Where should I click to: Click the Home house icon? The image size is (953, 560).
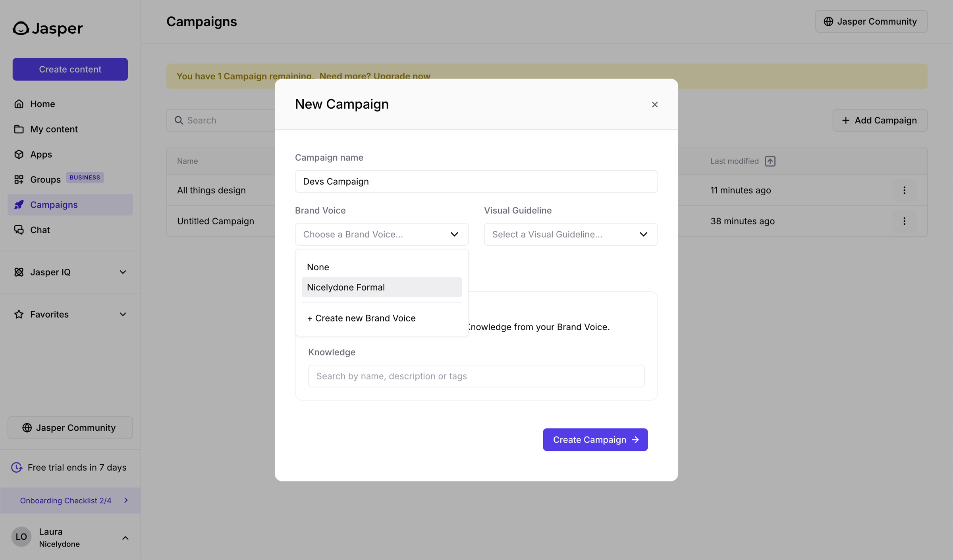click(19, 104)
